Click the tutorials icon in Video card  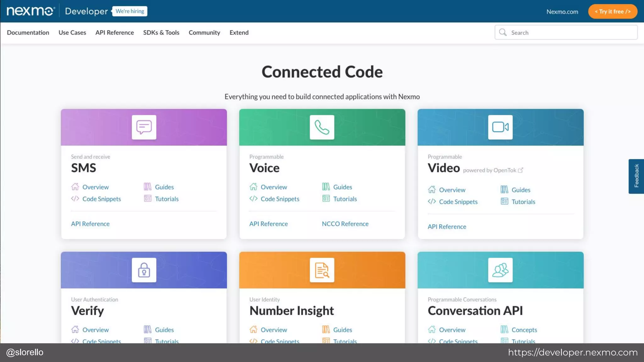tap(504, 201)
